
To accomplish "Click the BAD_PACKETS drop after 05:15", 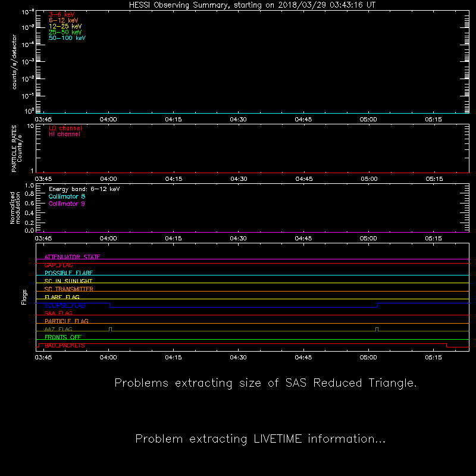I will [447, 346].
